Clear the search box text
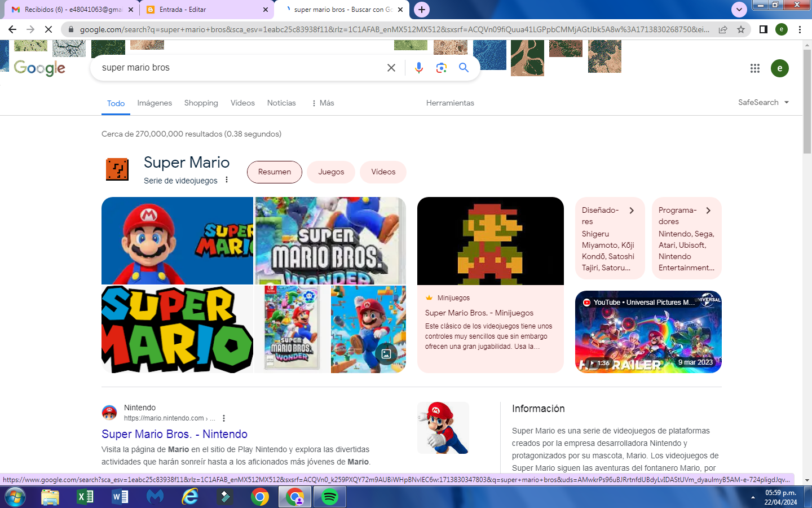The width and height of the screenshot is (812, 508). (x=391, y=68)
